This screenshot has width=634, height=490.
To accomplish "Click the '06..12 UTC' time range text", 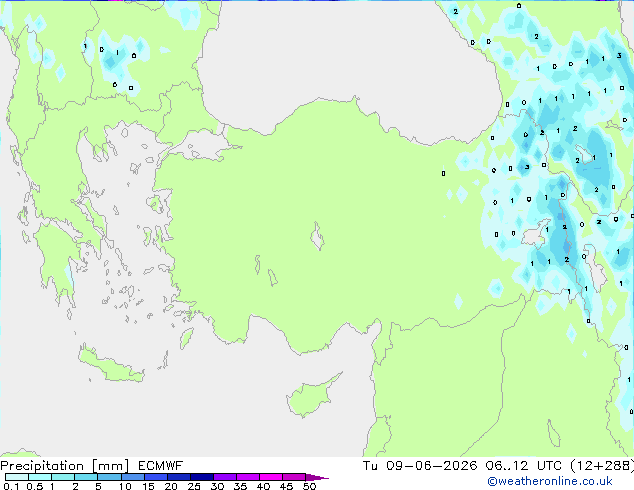I will pos(524,466).
